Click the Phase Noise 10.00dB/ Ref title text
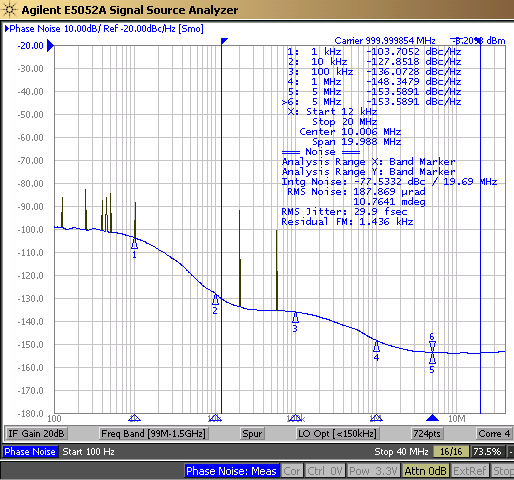The height and width of the screenshot is (480, 514). click(106, 29)
